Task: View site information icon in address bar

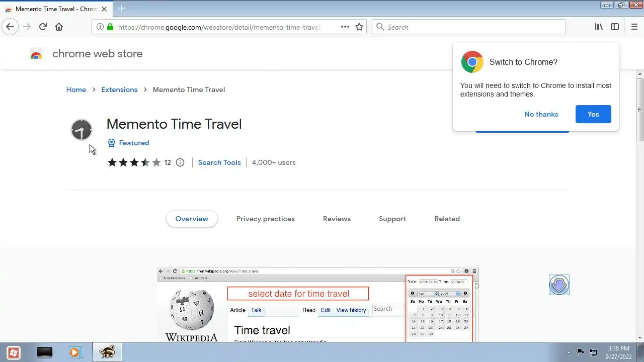Action: (x=100, y=27)
